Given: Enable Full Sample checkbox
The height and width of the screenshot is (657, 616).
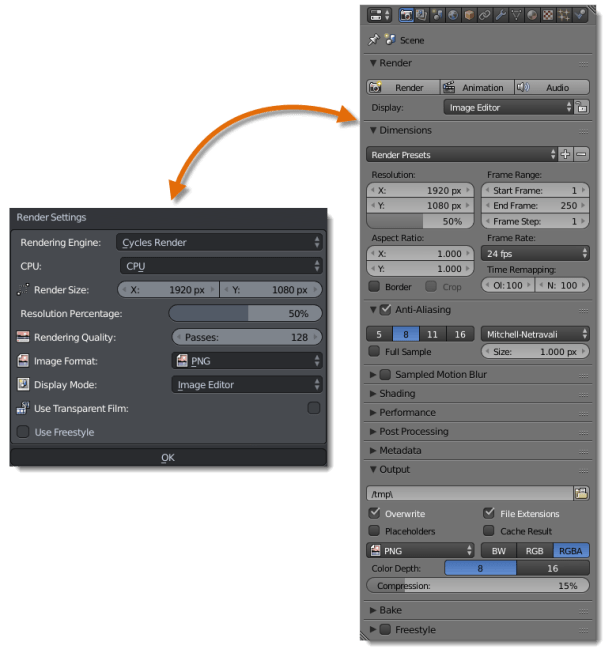Looking at the screenshot, I should pos(374,351).
